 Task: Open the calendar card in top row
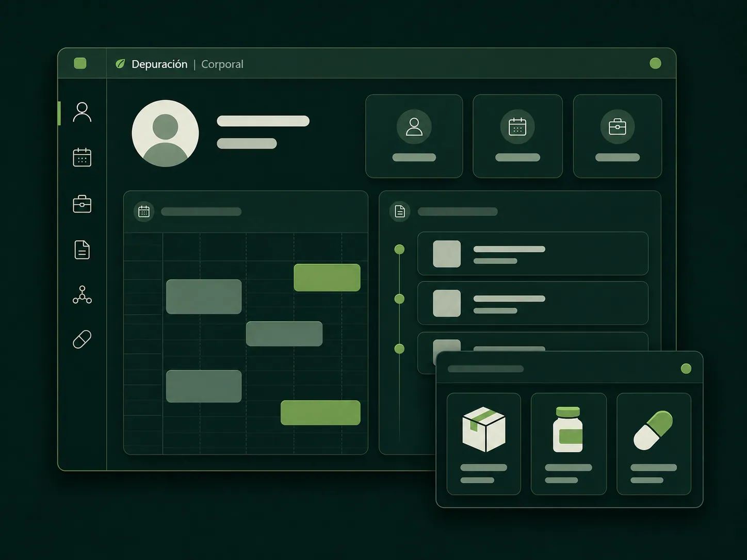tap(517, 136)
